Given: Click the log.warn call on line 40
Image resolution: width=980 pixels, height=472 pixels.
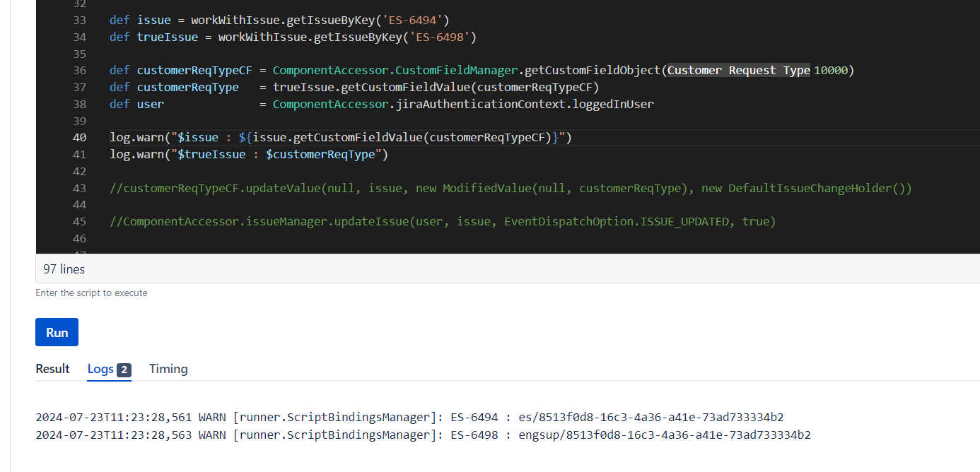Looking at the screenshot, I should [x=341, y=138].
